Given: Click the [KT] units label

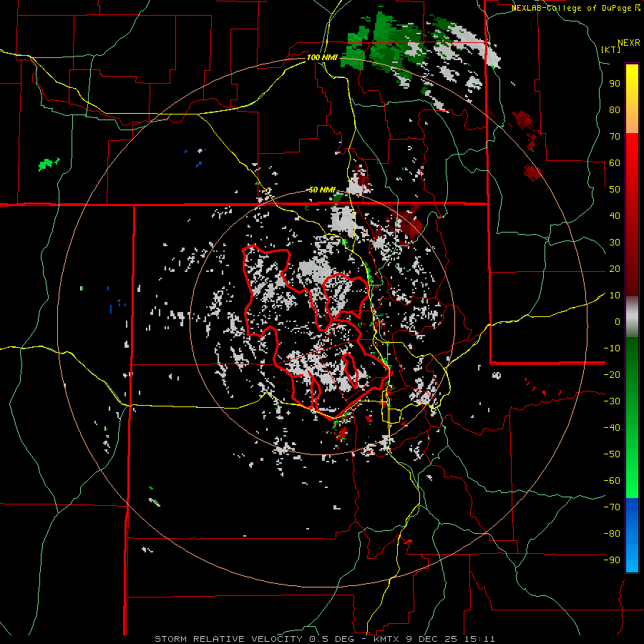Looking at the screenshot, I should click(x=611, y=49).
